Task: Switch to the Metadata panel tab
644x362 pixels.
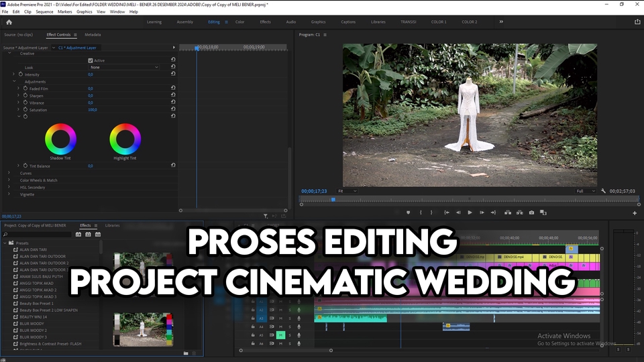Action: point(93,35)
